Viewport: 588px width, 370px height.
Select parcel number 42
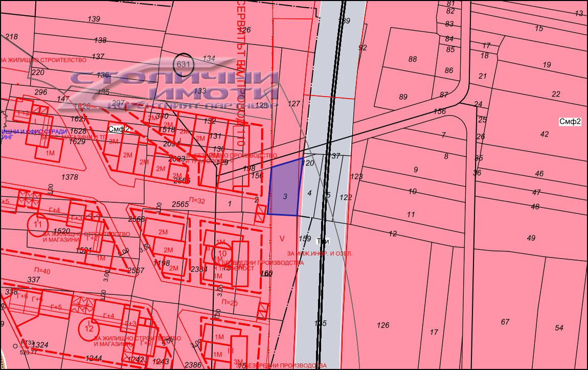[544, 134]
